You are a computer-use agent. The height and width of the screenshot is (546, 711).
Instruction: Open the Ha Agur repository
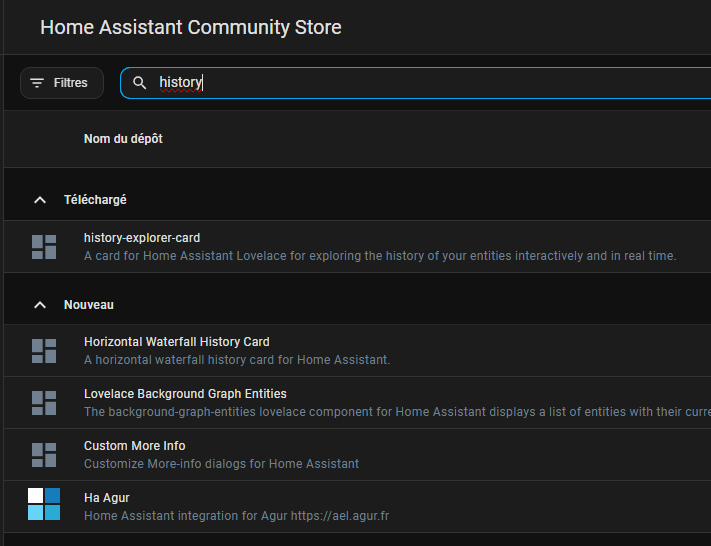click(x=107, y=498)
